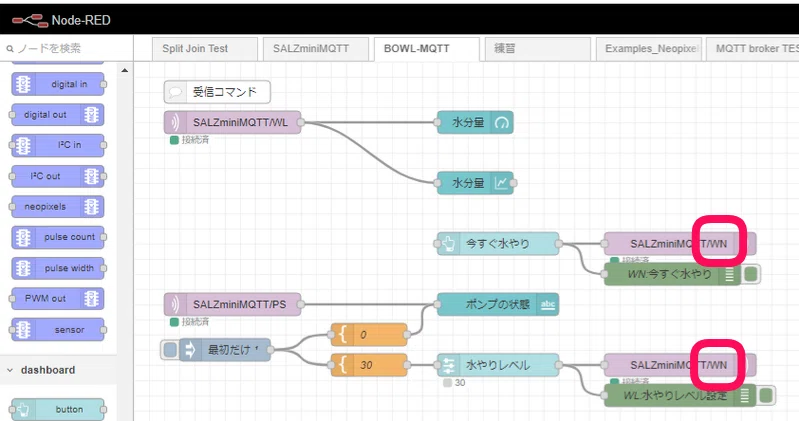
Task: Select the dashboard button palette node
Action: click(x=58, y=409)
